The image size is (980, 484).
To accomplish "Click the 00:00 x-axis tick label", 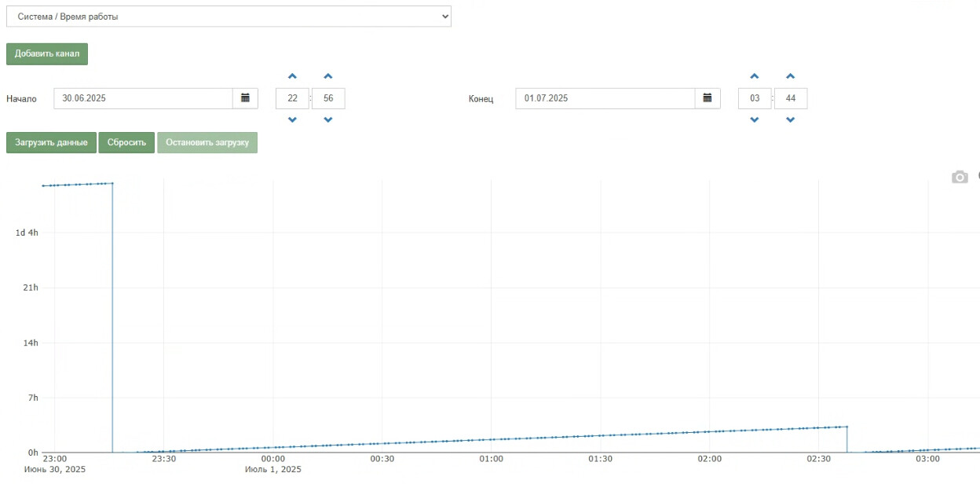I will tap(272, 458).
